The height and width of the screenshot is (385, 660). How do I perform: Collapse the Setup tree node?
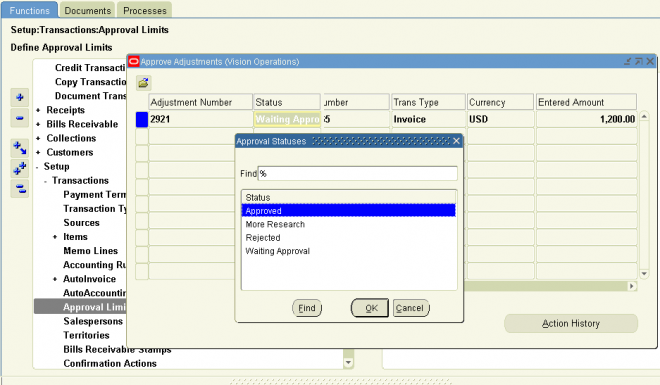[x=37, y=167]
